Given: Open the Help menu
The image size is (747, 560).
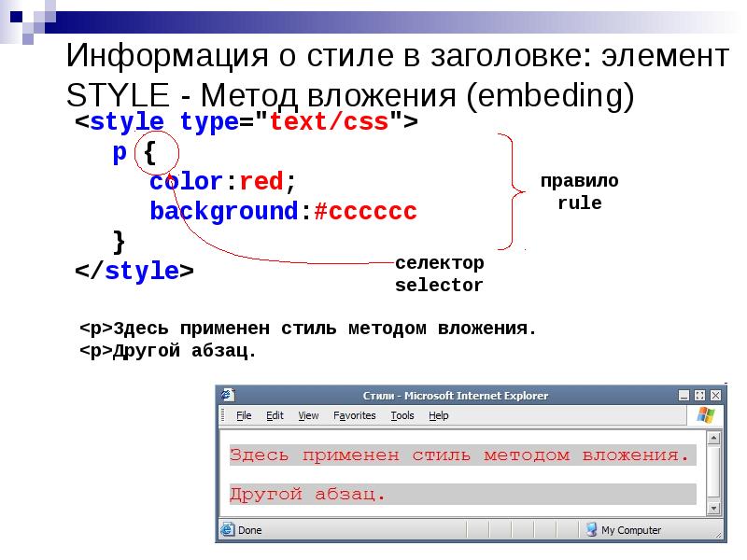Looking at the screenshot, I should tap(440, 414).
